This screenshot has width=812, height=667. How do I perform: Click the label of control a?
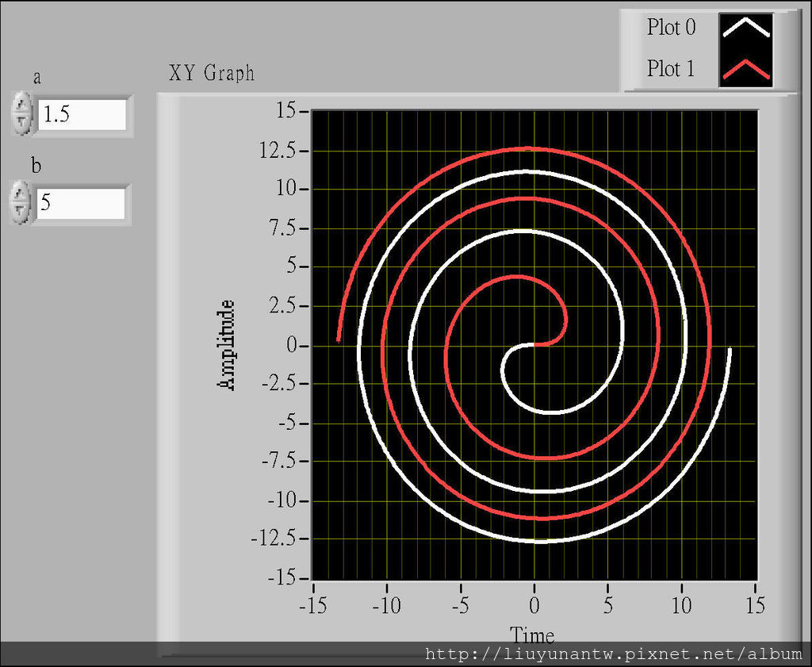click(x=37, y=77)
